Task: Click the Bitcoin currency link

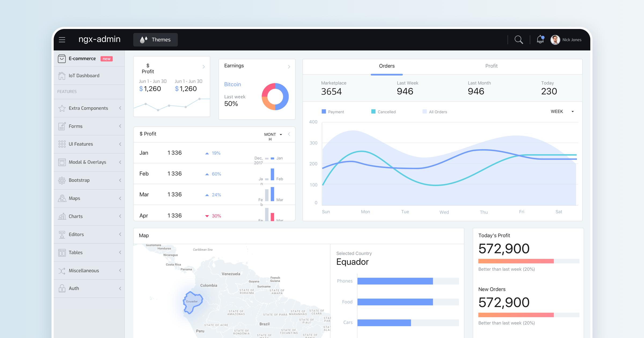Action: point(232,84)
